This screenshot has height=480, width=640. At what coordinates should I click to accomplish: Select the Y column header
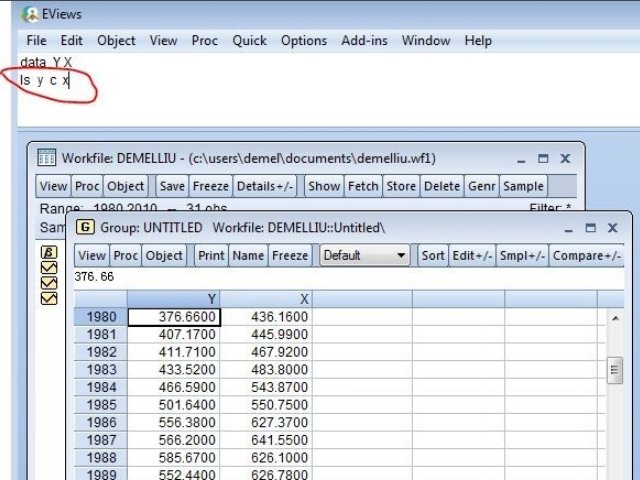174,299
